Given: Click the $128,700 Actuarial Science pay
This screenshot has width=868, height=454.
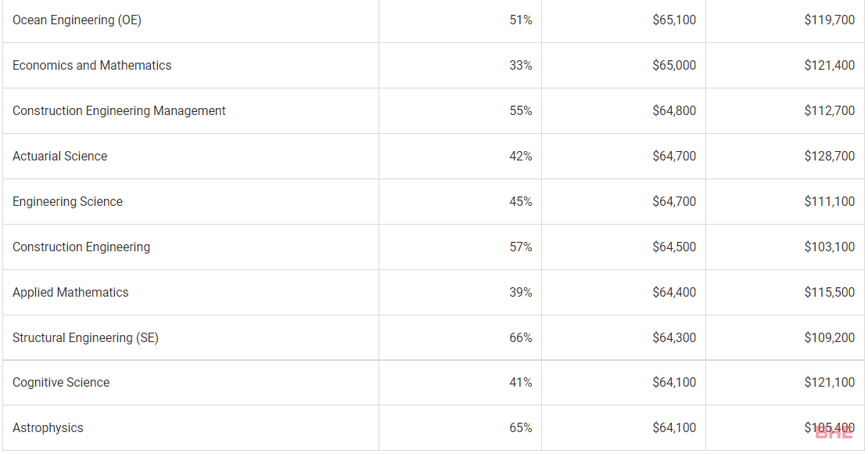Looking at the screenshot, I should click(x=829, y=157).
